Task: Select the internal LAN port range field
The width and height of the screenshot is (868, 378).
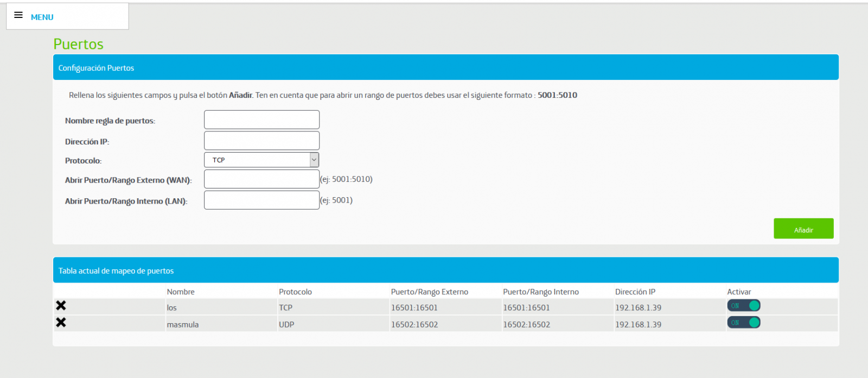Action: [x=261, y=200]
